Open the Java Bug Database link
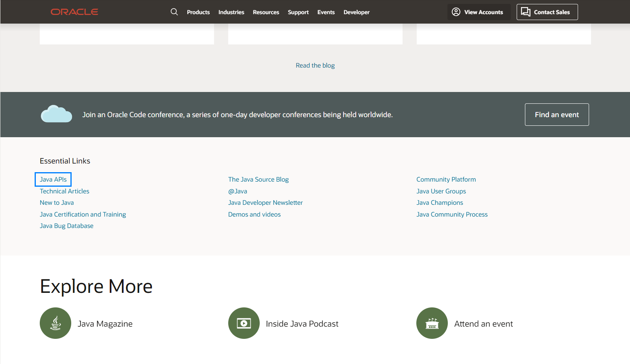The height and width of the screenshot is (364, 630). (x=67, y=226)
